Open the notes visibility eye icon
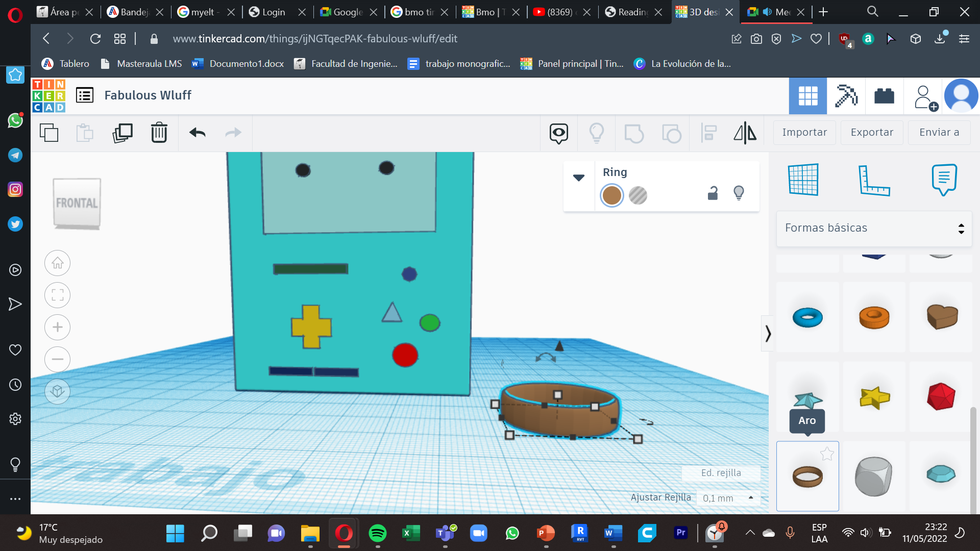Screen dimensions: 980x551 click(x=559, y=133)
